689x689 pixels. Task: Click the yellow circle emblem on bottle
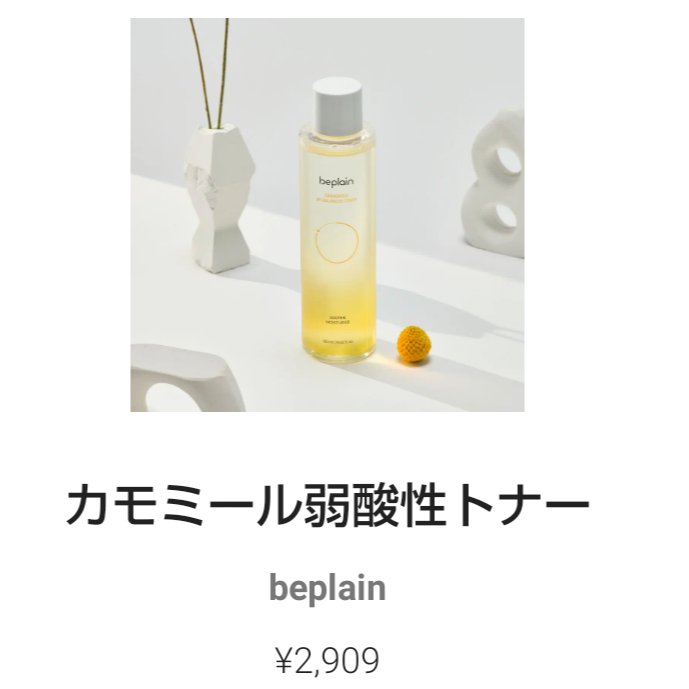(337, 242)
